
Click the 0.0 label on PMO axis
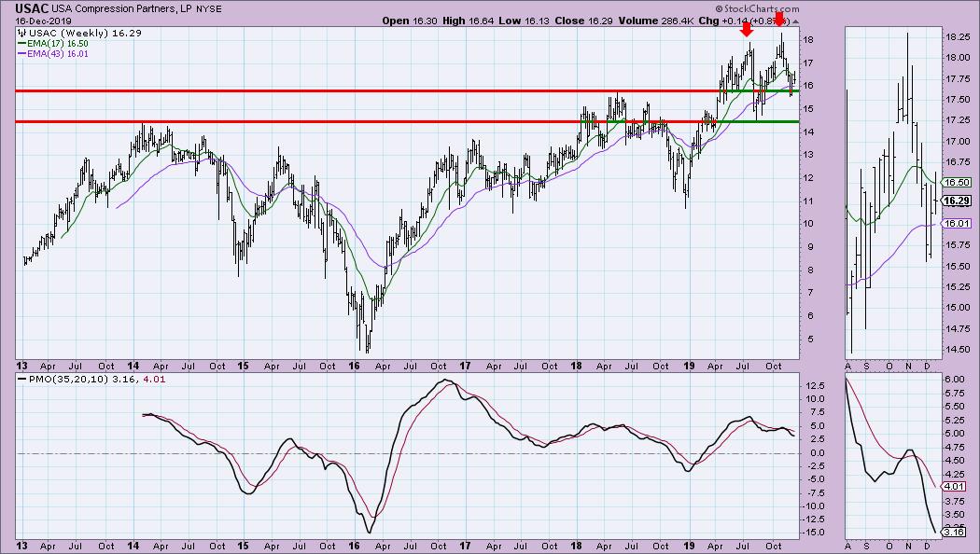click(x=817, y=453)
